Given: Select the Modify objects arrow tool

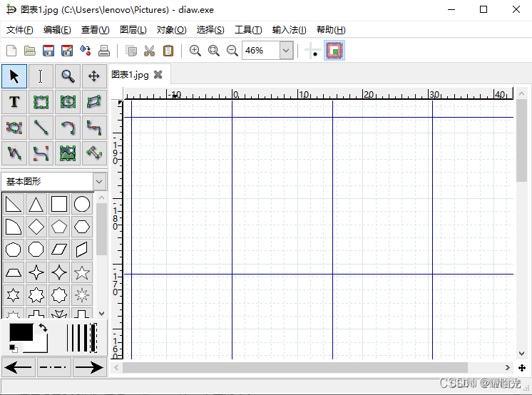Looking at the screenshot, I should (14, 76).
